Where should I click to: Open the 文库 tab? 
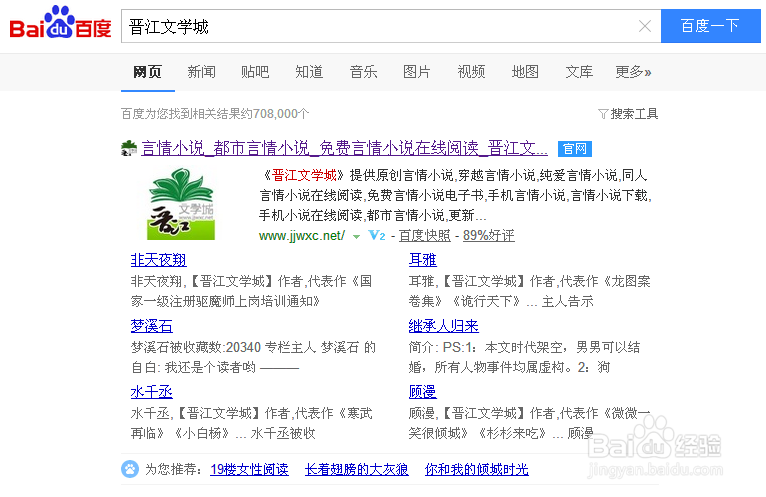point(579,72)
